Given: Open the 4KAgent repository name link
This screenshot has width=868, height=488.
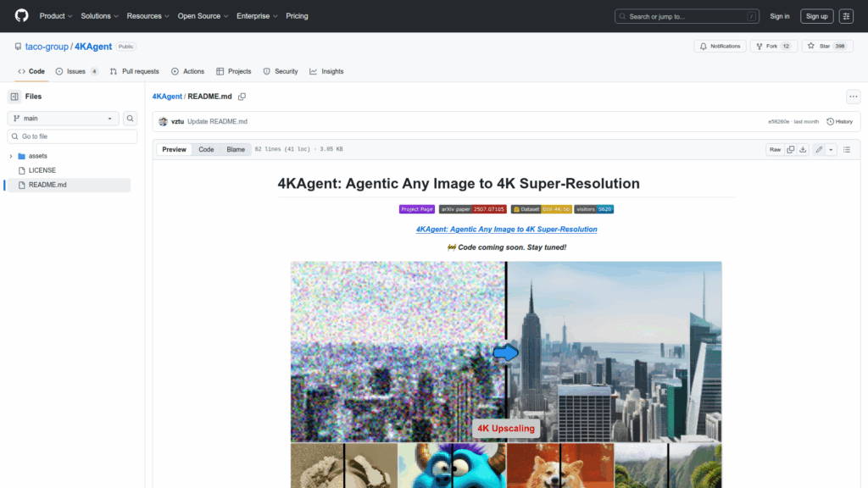Looking at the screenshot, I should [93, 47].
